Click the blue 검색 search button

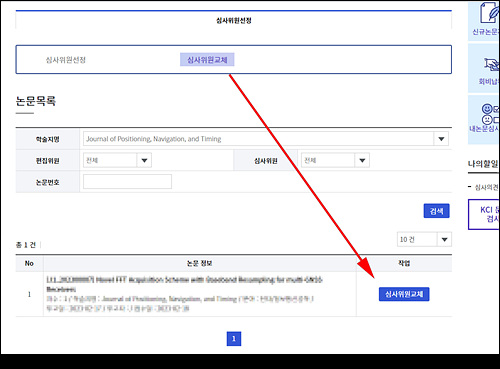436,211
